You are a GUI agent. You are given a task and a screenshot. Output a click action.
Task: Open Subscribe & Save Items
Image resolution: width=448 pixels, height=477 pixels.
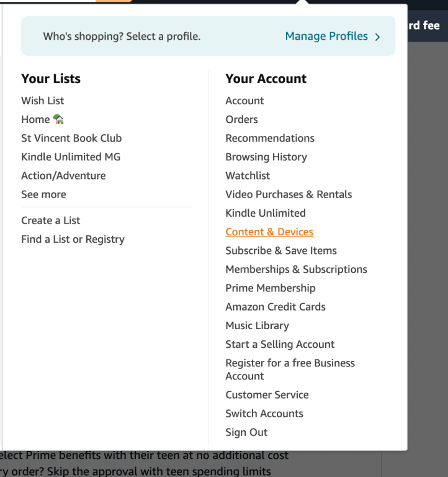click(x=281, y=251)
